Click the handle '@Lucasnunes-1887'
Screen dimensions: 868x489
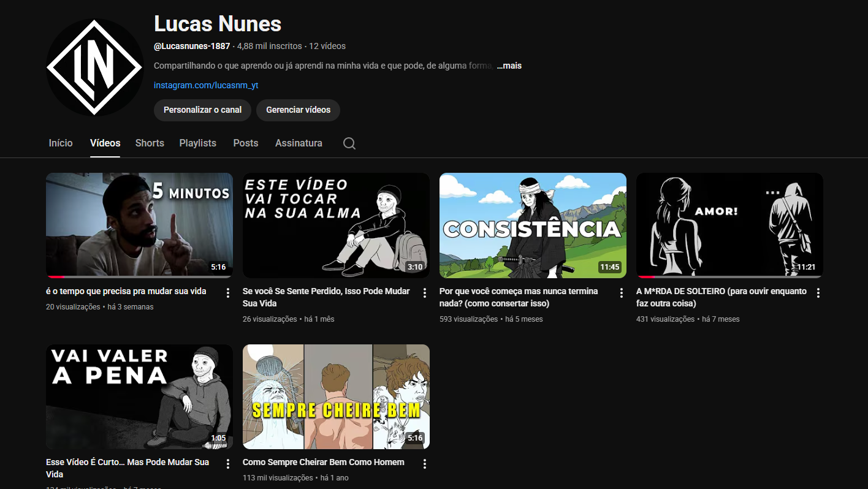(x=192, y=46)
